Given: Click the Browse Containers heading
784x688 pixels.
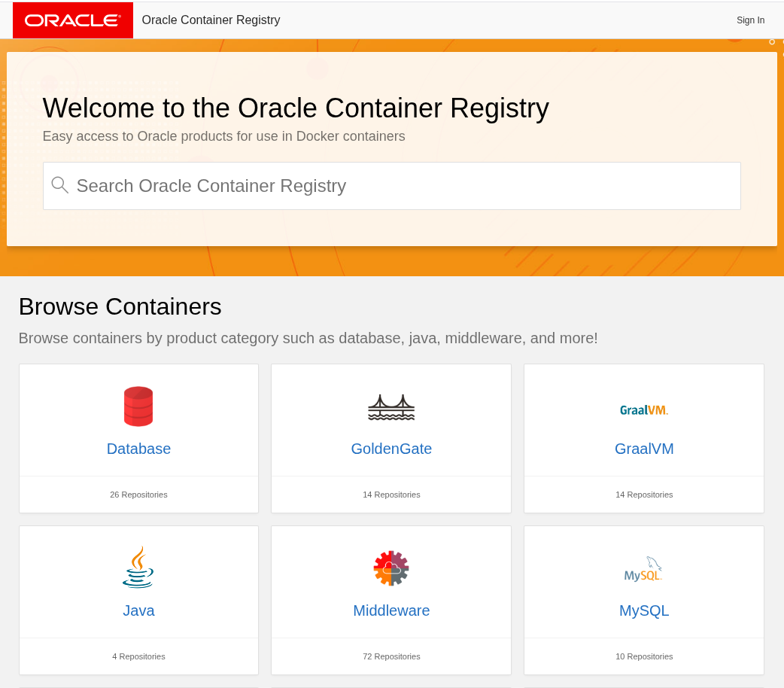Looking at the screenshot, I should point(120,306).
